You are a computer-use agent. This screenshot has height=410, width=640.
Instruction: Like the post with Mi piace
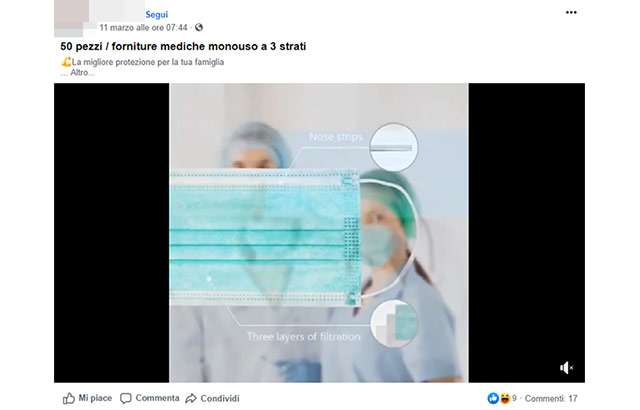point(87,398)
